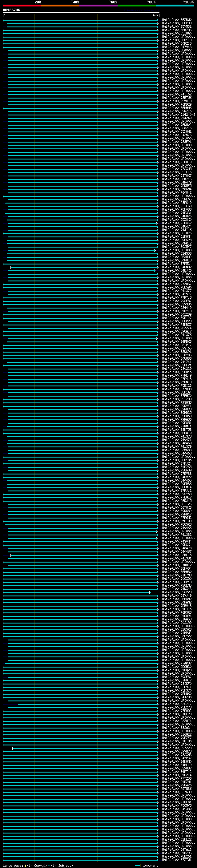Open hit UniRef100_Q8AVV2
Image resolution: width=197 pixels, height=868 pixels.
(x=177, y=50)
